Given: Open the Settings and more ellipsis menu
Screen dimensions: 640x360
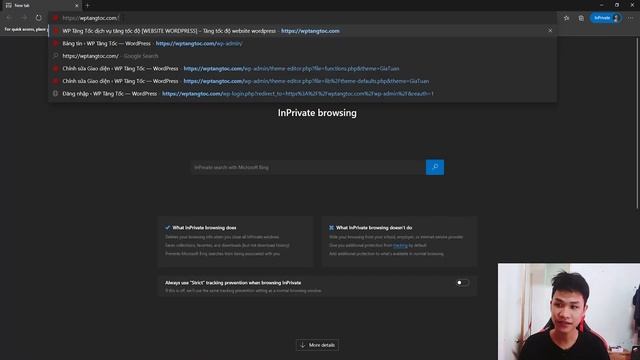Looking at the screenshot, I should point(631,18).
